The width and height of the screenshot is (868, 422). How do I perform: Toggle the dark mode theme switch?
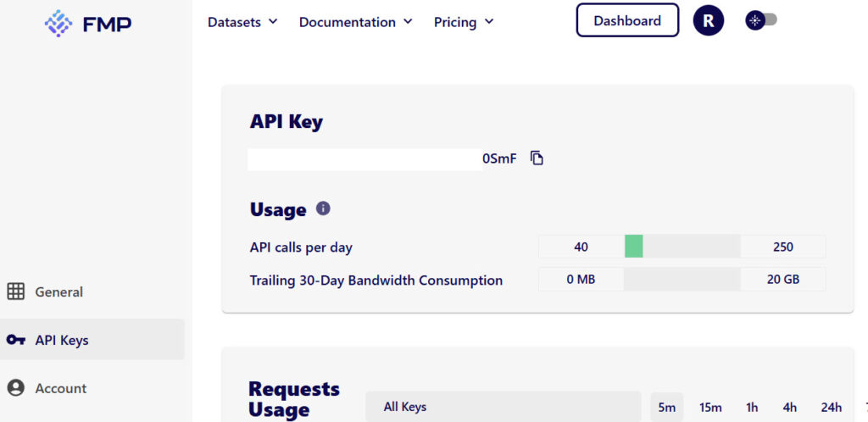761,20
